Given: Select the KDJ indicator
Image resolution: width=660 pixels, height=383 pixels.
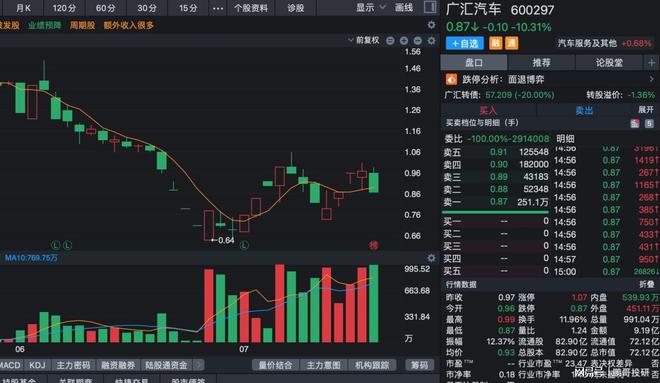Looking at the screenshot, I should (37, 365).
